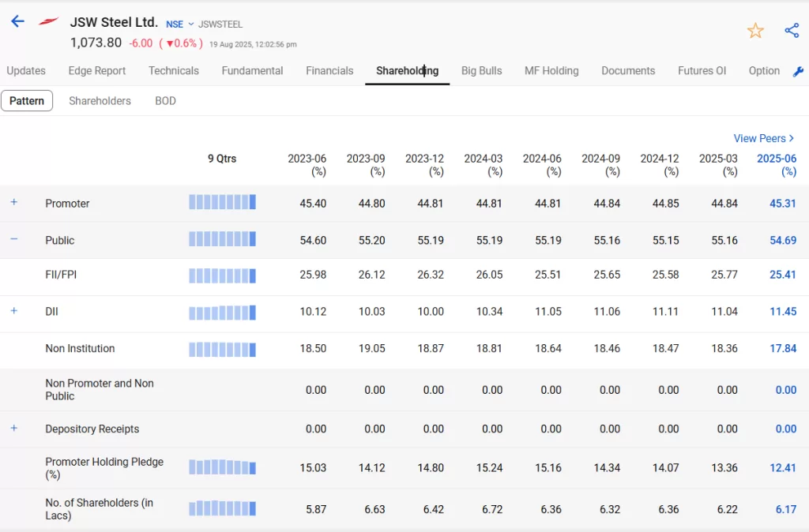Open the Financials tab

pyautogui.click(x=329, y=70)
